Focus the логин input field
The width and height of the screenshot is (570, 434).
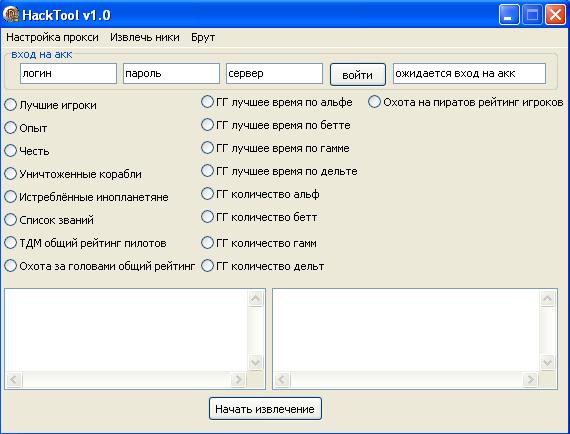(x=68, y=74)
